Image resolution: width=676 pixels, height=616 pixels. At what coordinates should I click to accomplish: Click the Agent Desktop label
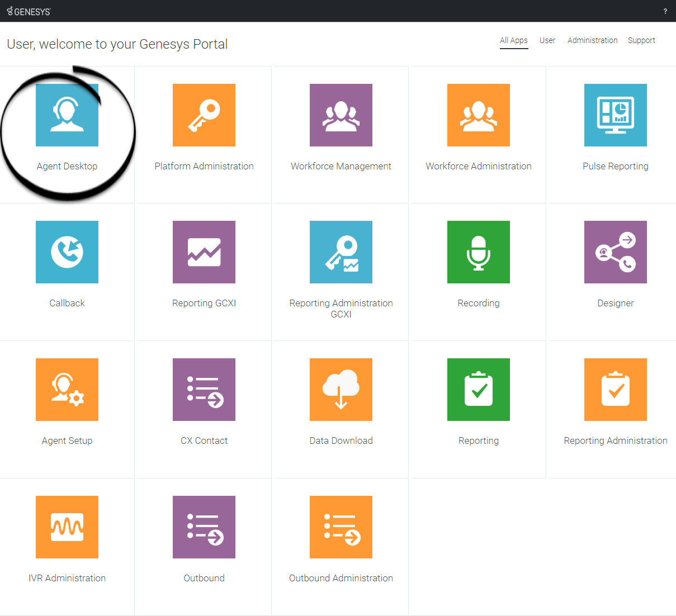point(67,166)
